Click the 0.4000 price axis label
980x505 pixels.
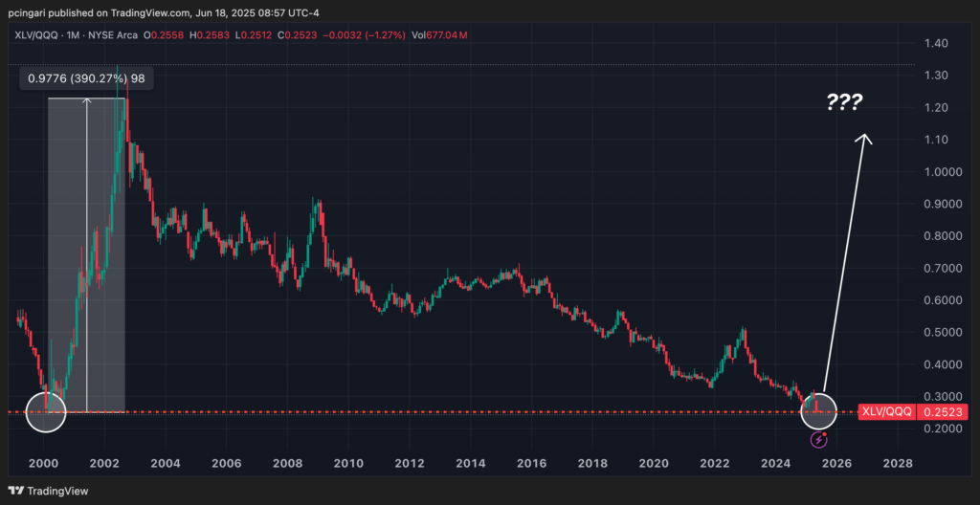point(942,364)
